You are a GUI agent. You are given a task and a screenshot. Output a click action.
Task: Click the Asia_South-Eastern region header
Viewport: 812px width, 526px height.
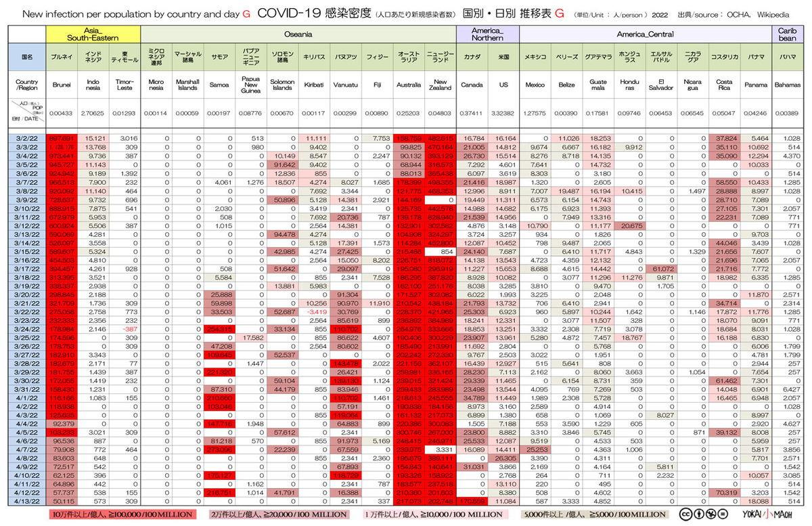(x=93, y=34)
